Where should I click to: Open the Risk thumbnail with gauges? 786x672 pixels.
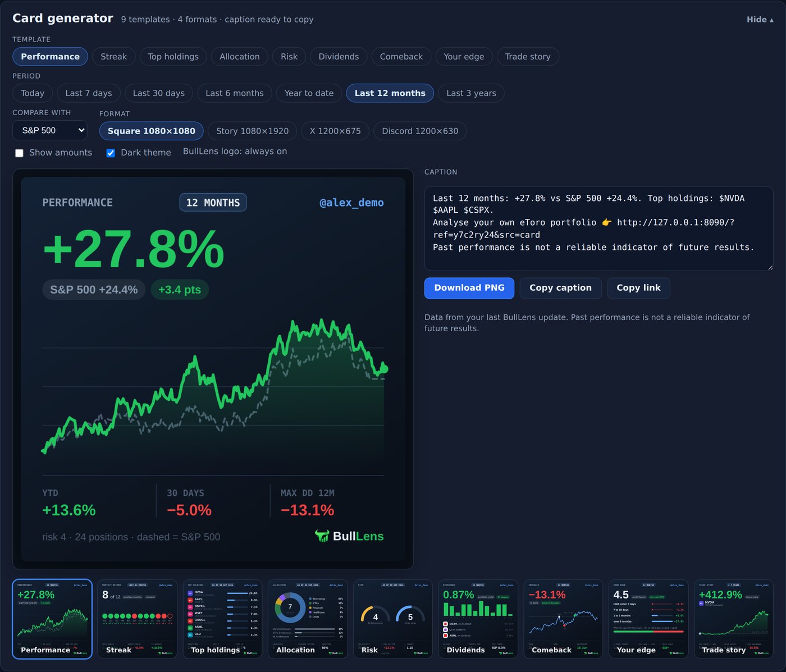click(393, 619)
